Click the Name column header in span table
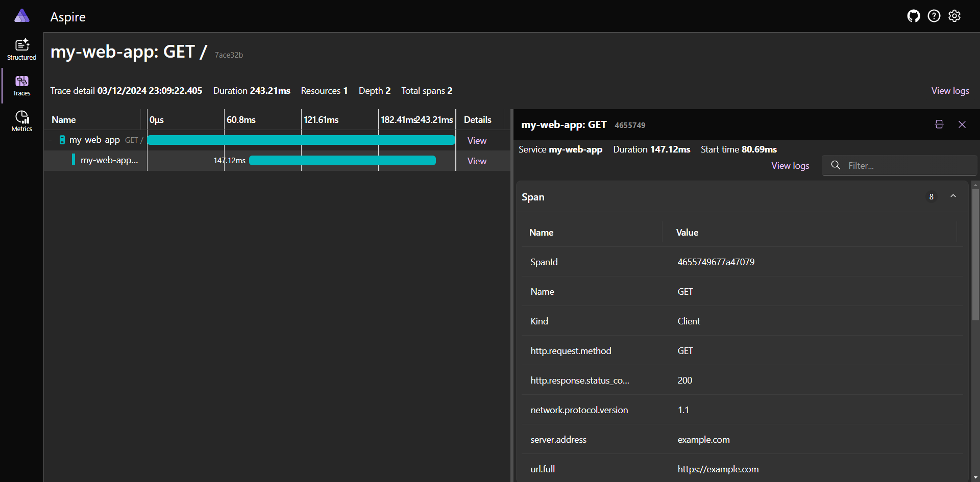980x482 pixels. pyautogui.click(x=541, y=233)
